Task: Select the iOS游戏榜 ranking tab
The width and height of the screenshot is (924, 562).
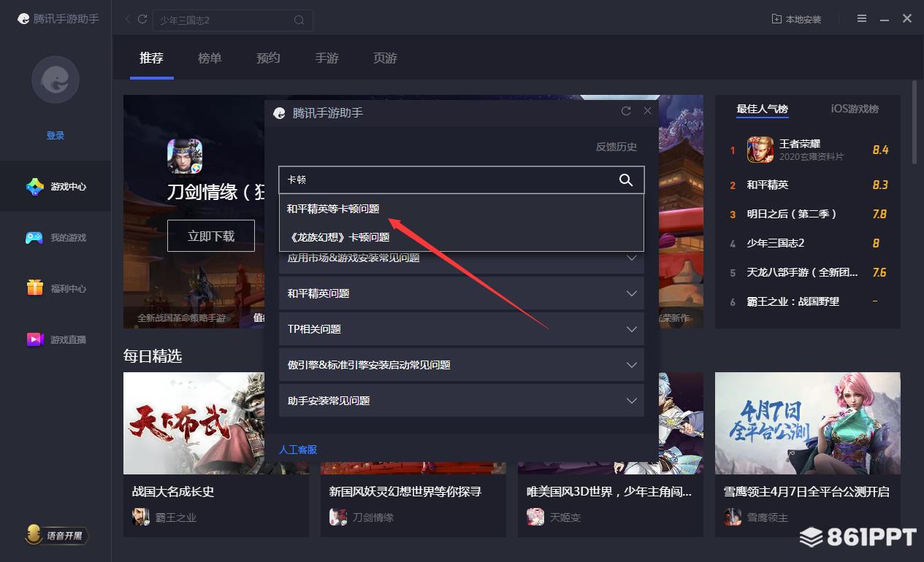Action: tap(855, 109)
